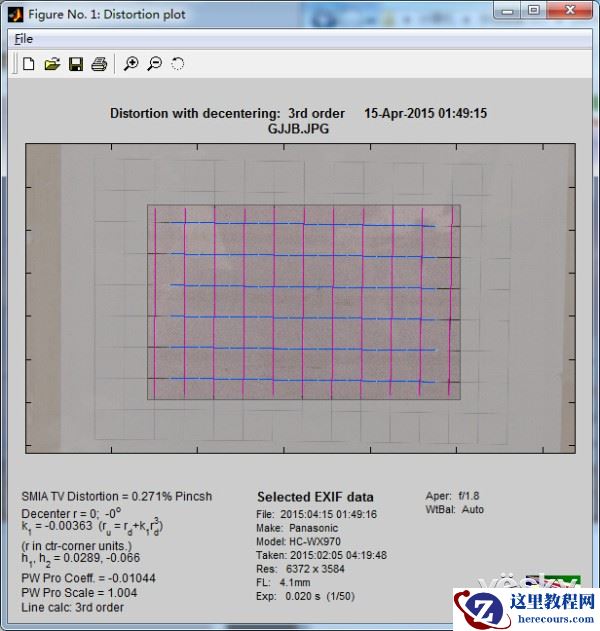Screen dimensions: 600x631
Task: Open the File menu
Action: [24, 39]
